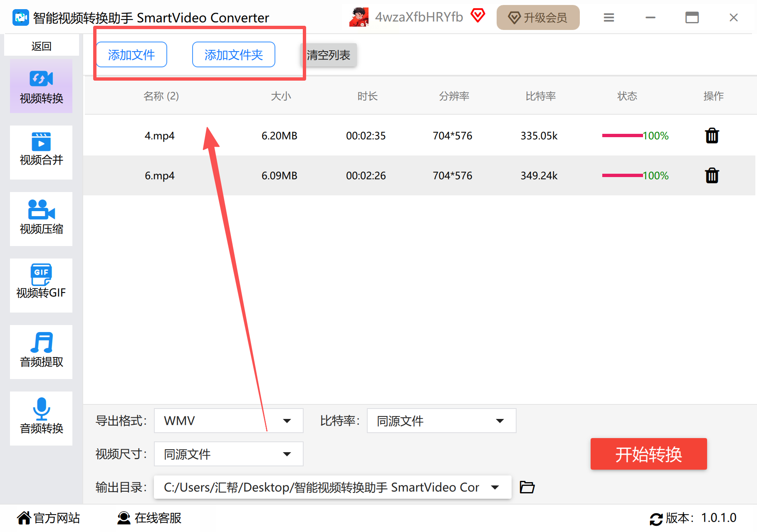The height and width of the screenshot is (532, 757).
Task: Click the 6.20MB size cell
Action: (x=280, y=136)
